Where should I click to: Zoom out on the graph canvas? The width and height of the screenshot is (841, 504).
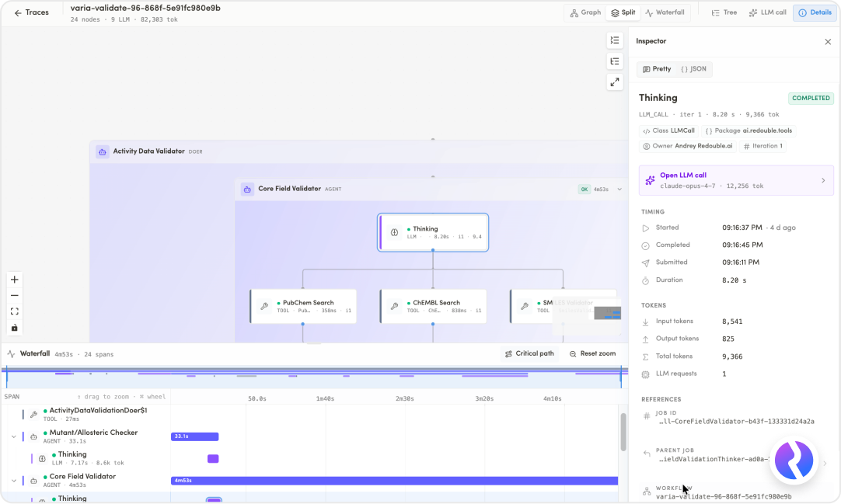15,296
